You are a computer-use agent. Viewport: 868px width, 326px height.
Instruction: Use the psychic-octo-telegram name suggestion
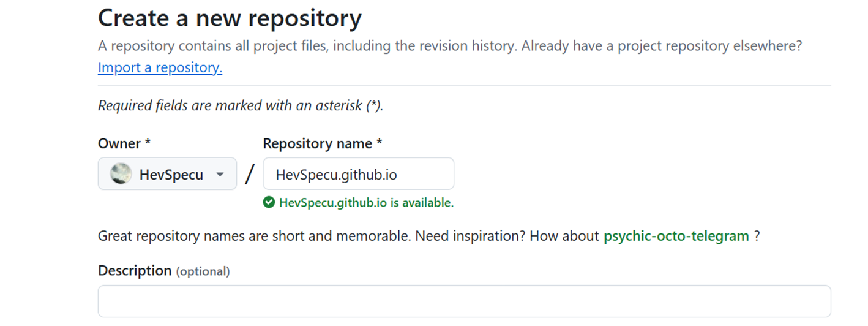tap(676, 236)
